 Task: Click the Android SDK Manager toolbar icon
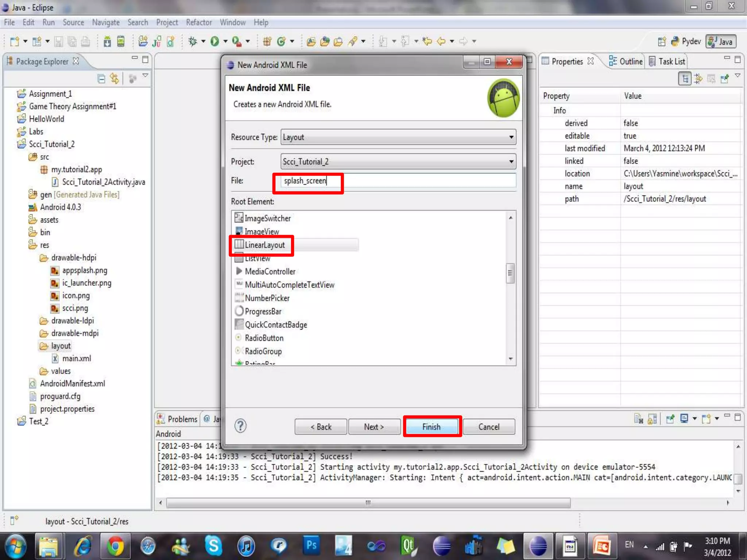(107, 42)
